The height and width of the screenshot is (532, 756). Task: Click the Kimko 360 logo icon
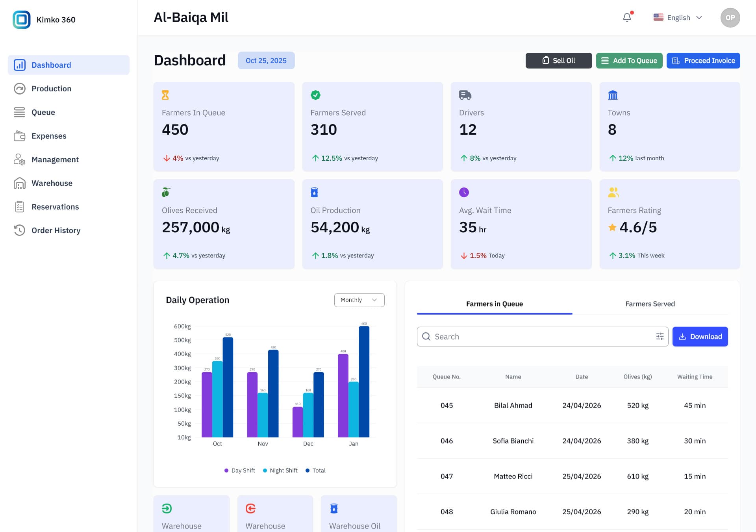(x=21, y=19)
